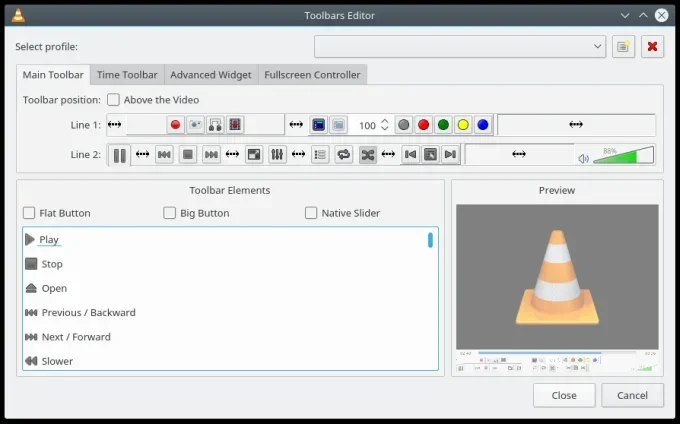This screenshot has height=424, width=680.
Task: Click the DVD previous chapter icon
Action: click(410, 154)
